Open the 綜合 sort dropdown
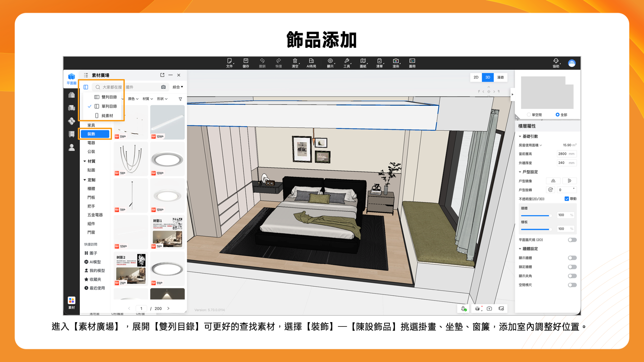Screen dimensions: 644x362 (178, 87)
